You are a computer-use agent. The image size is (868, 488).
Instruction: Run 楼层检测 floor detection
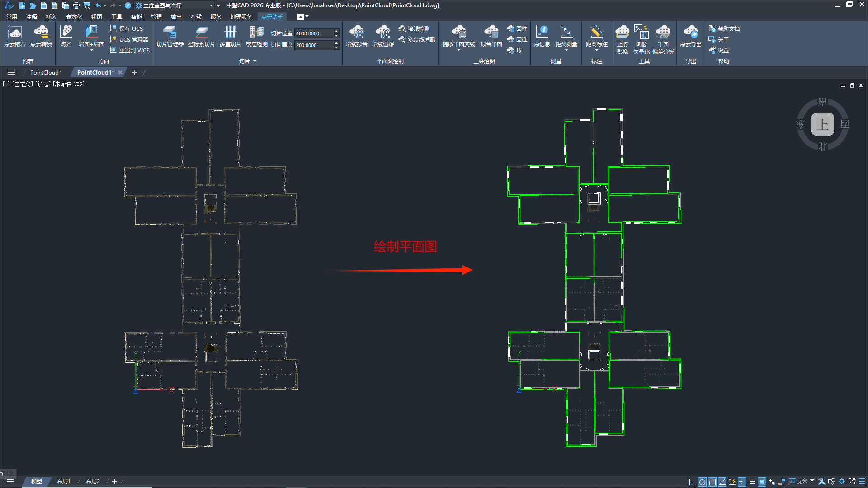(256, 36)
